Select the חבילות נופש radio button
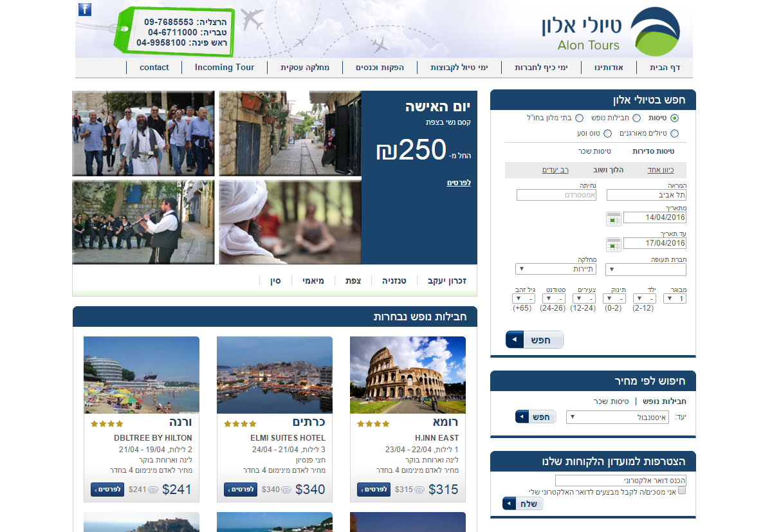Screen dimensions: 772x532 click(637, 118)
